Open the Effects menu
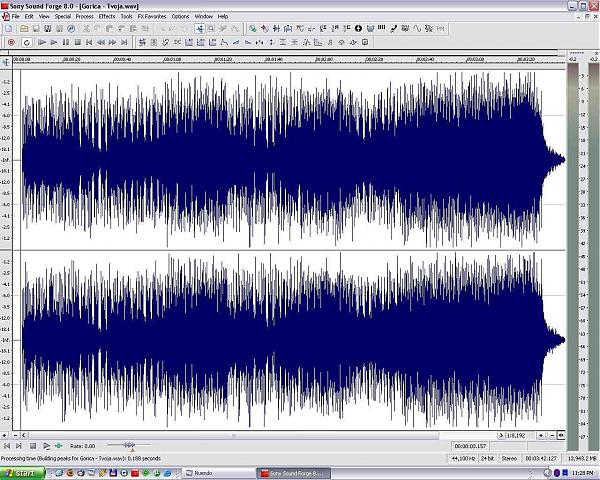The width and height of the screenshot is (600, 480). point(107,17)
